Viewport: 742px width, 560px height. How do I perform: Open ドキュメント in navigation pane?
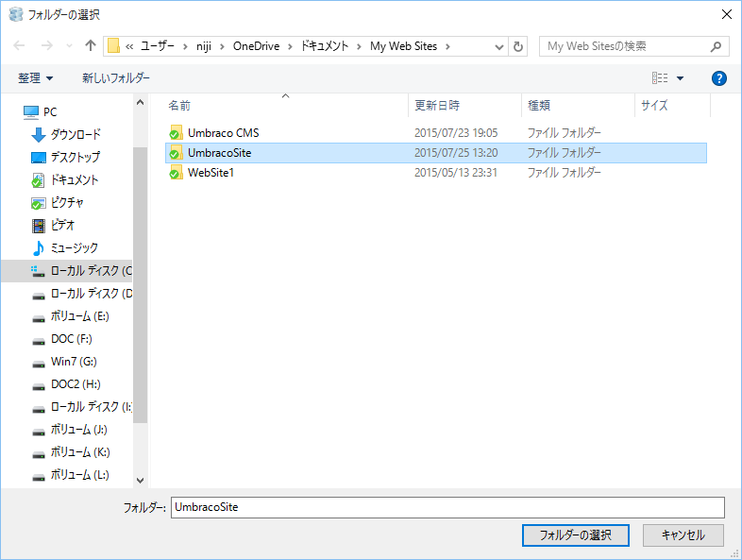point(65,179)
